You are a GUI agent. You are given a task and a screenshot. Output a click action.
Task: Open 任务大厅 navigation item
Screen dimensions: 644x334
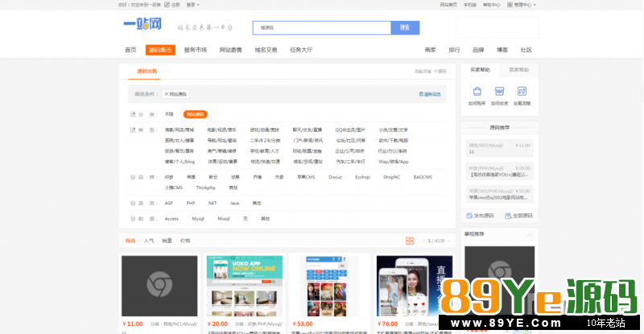click(x=301, y=50)
